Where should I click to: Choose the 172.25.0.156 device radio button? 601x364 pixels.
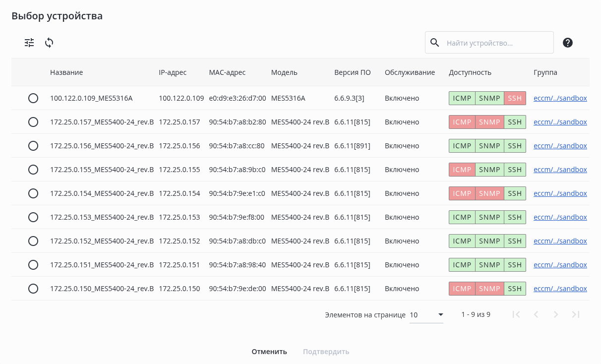tap(33, 146)
